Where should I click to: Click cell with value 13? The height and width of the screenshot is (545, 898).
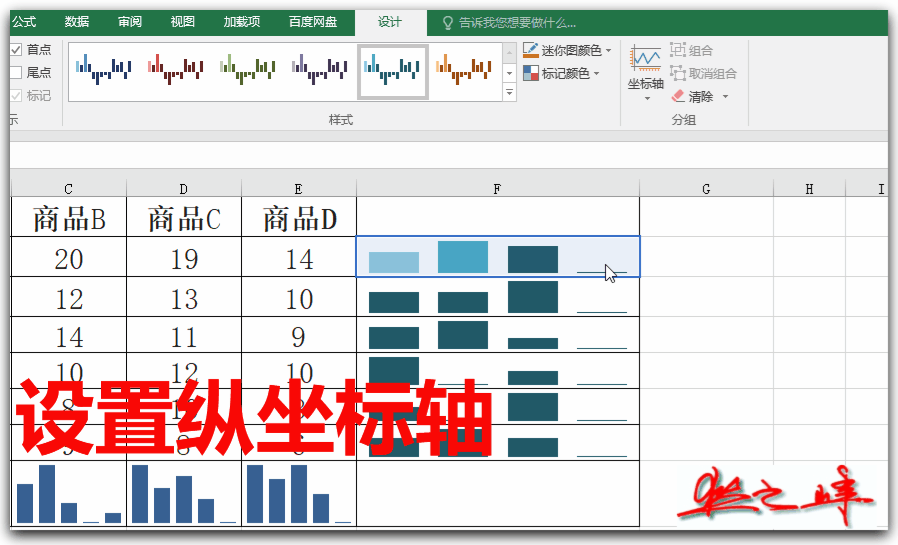[x=184, y=297]
